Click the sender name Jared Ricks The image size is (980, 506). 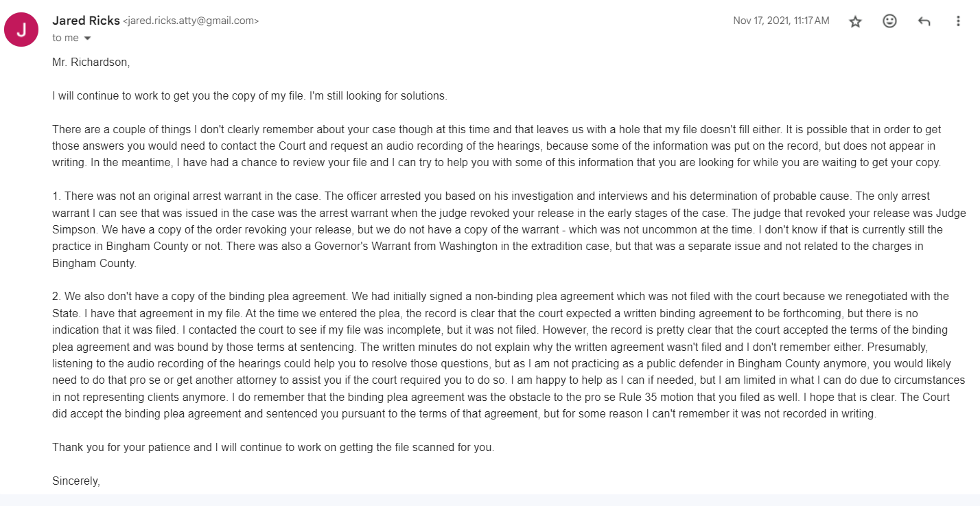point(86,21)
